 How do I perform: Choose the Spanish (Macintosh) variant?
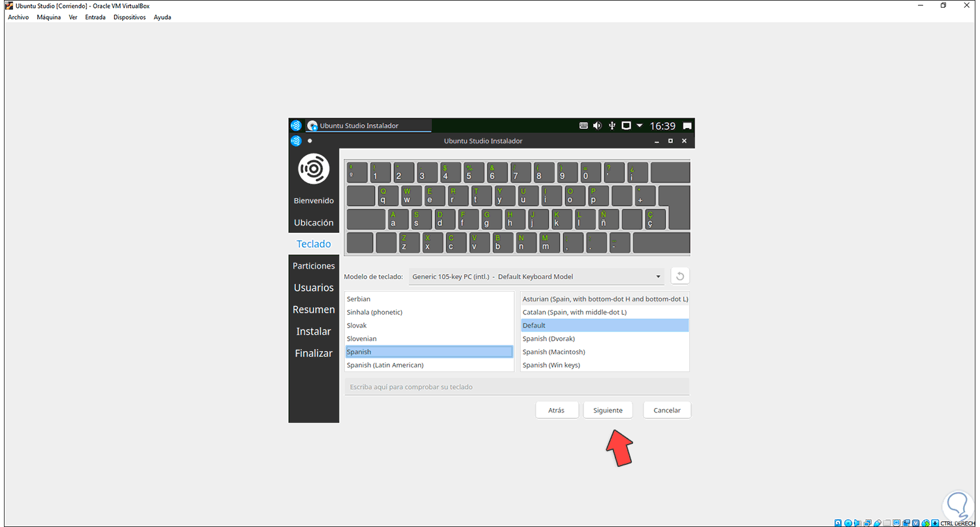tap(605, 352)
